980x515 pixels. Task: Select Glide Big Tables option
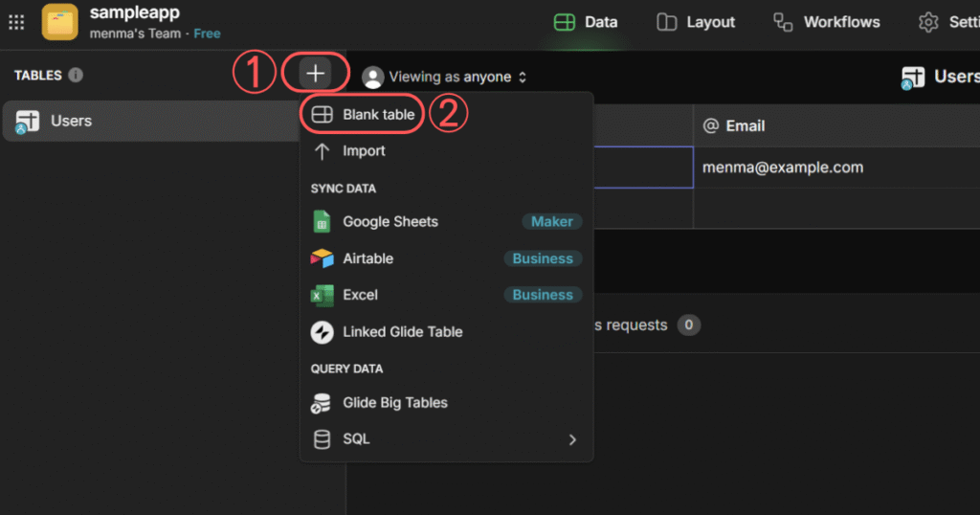click(x=446, y=402)
